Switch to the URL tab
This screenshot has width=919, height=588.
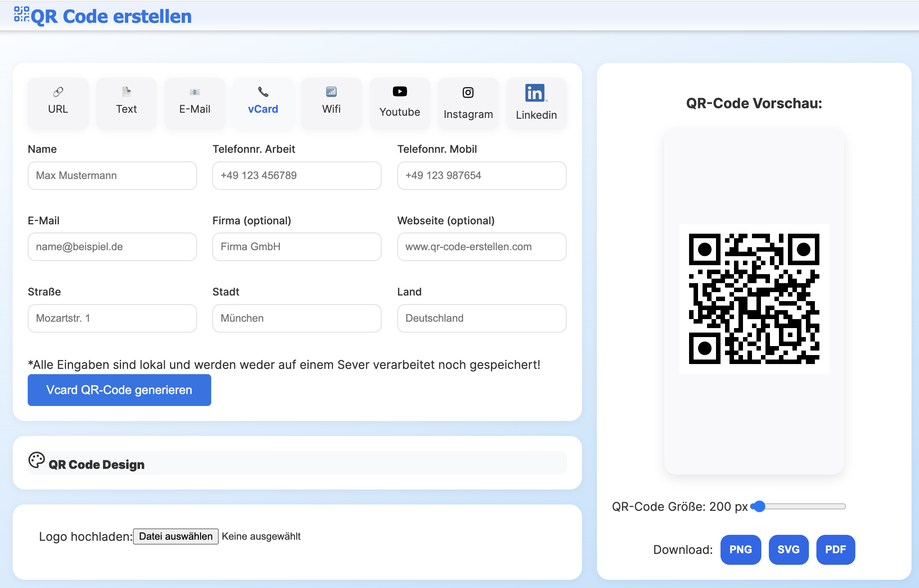pyautogui.click(x=58, y=103)
